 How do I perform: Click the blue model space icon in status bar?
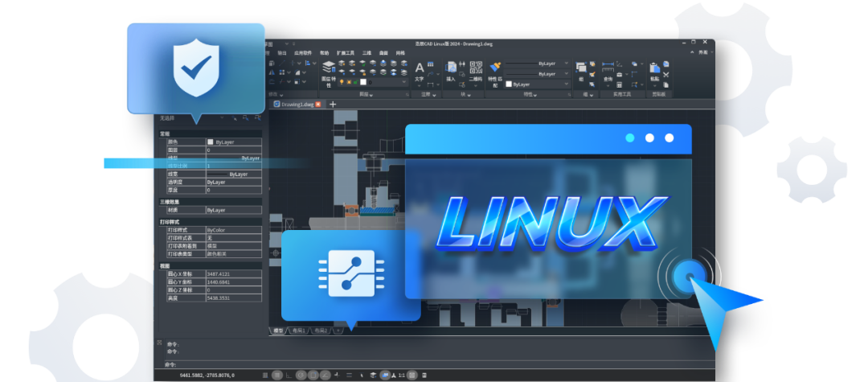(x=386, y=375)
